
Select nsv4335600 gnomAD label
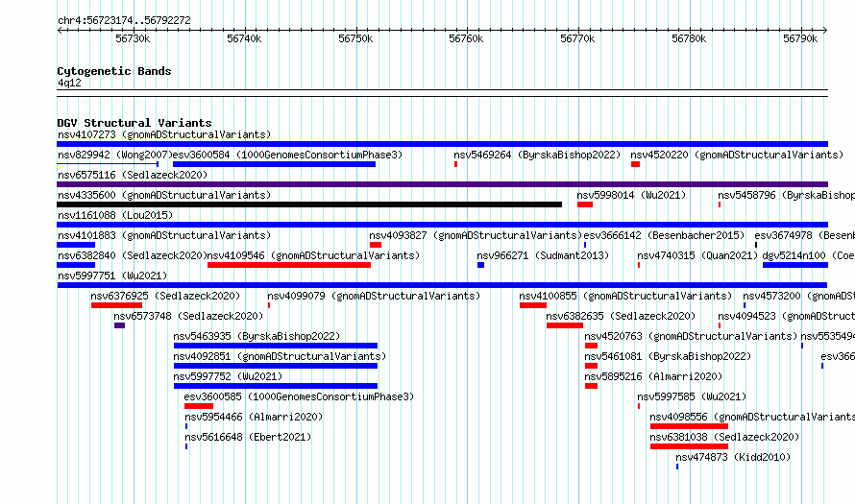click(x=164, y=195)
